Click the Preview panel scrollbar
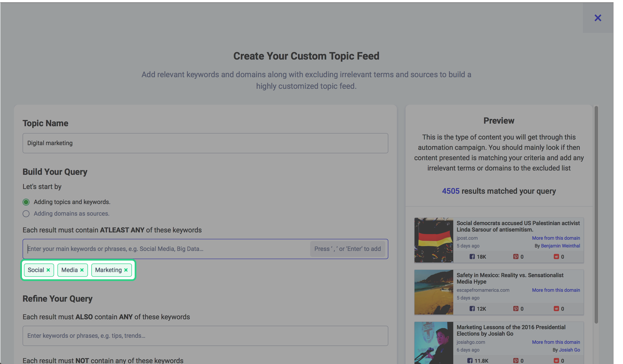 [x=596, y=215]
